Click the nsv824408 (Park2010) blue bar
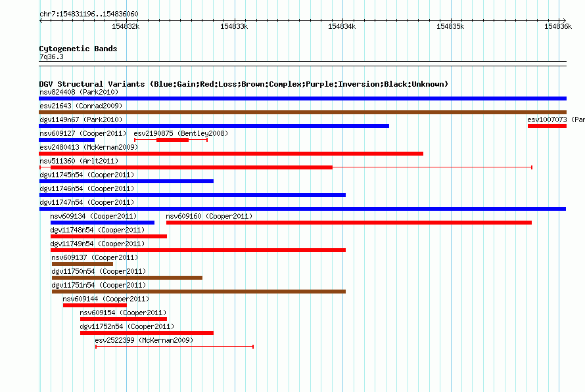The image size is (585, 392). tap(302, 98)
